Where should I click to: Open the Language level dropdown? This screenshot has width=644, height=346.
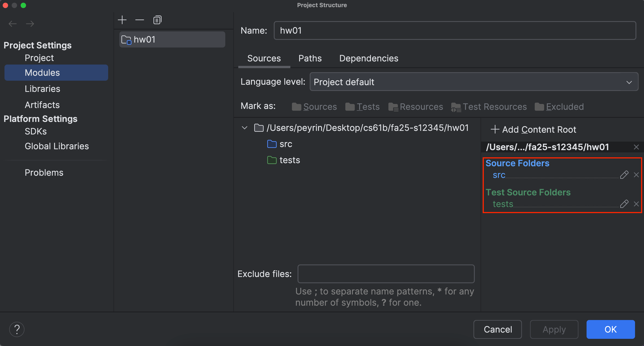(x=629, y=82)
